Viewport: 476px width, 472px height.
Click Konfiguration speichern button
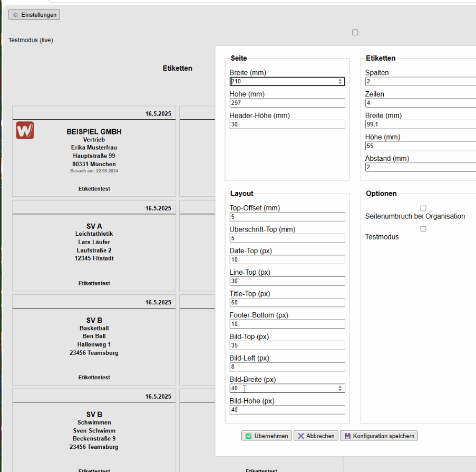tap(379, 436)
